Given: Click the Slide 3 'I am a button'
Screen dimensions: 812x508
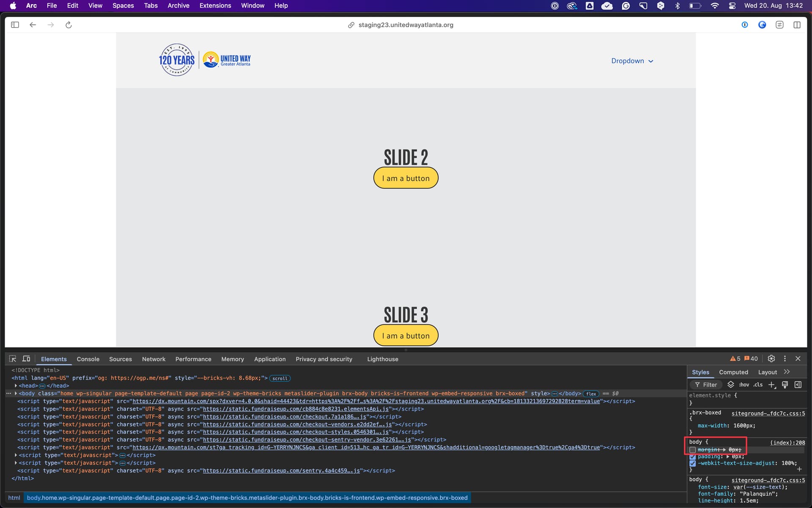Looking at the screenshot, I should (x=406, y=336).
